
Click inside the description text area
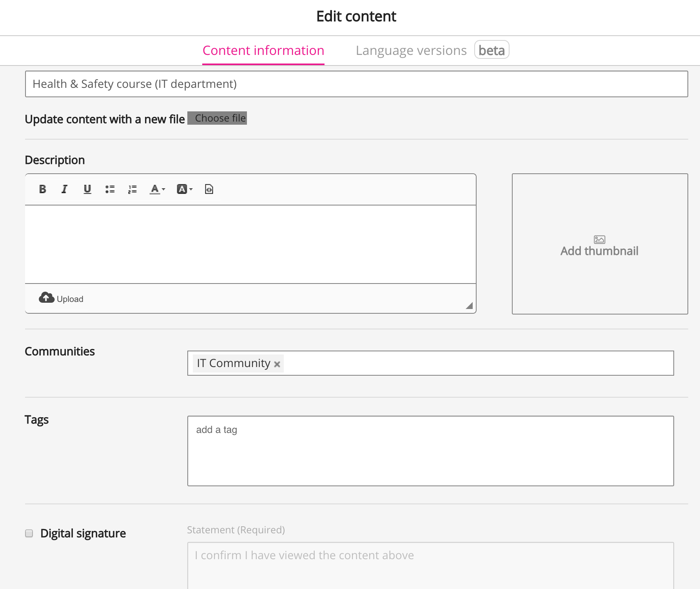click(250, 244)
